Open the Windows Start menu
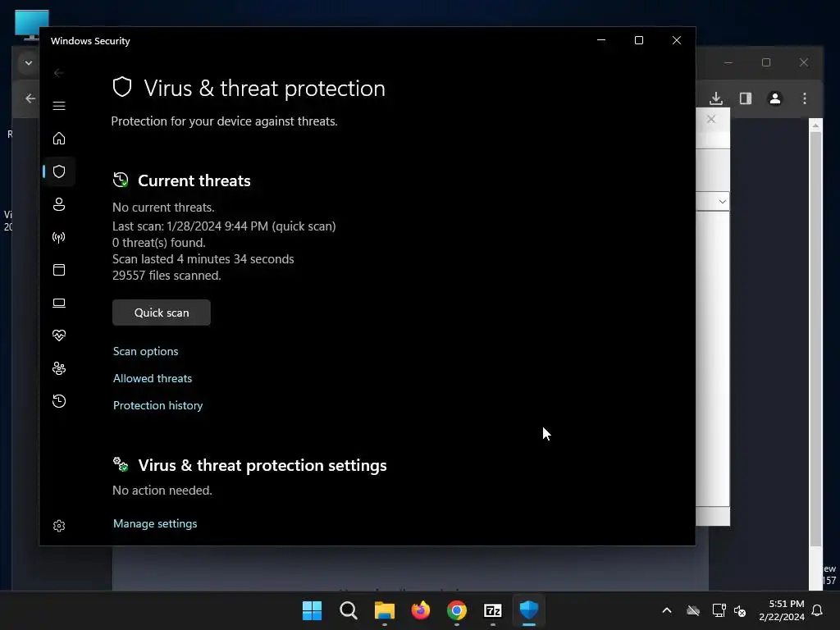 [312, 610]
